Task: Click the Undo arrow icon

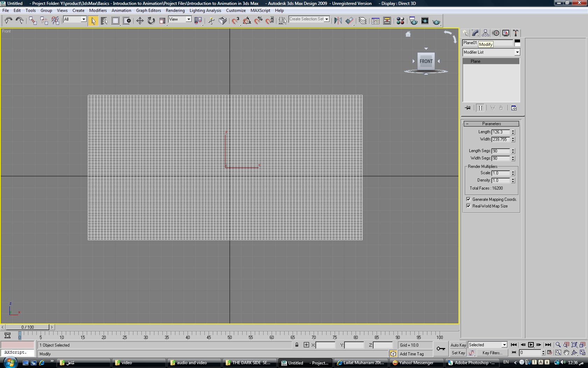Action: (x=8, y=21)
